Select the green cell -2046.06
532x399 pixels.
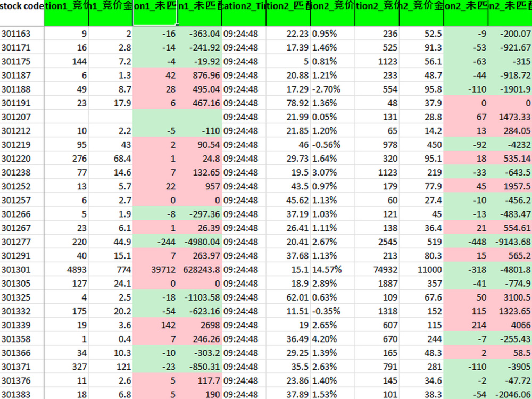(x=510, y=394)
